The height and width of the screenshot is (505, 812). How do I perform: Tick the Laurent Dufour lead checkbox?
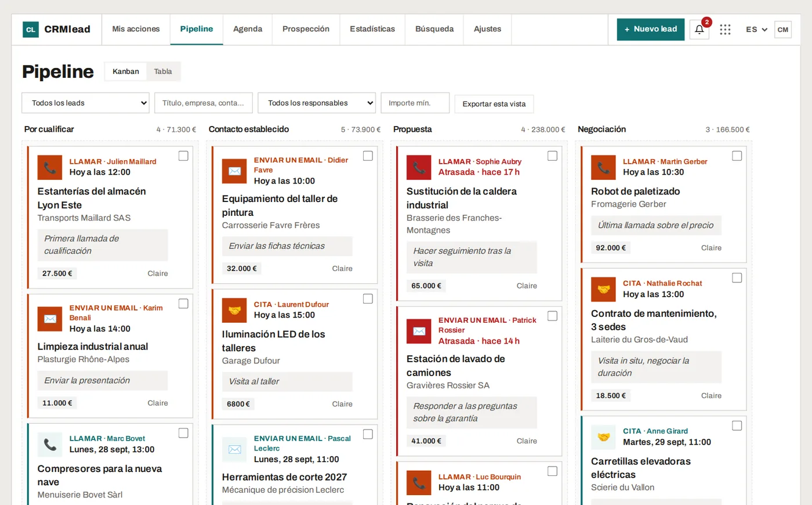click(x=368, y=298)
